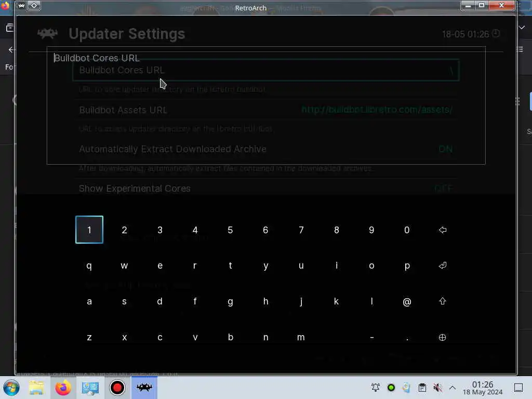The image size is (532, 399).
Task: Click the 7 key on the keyboard
Action: pos(301,230)
